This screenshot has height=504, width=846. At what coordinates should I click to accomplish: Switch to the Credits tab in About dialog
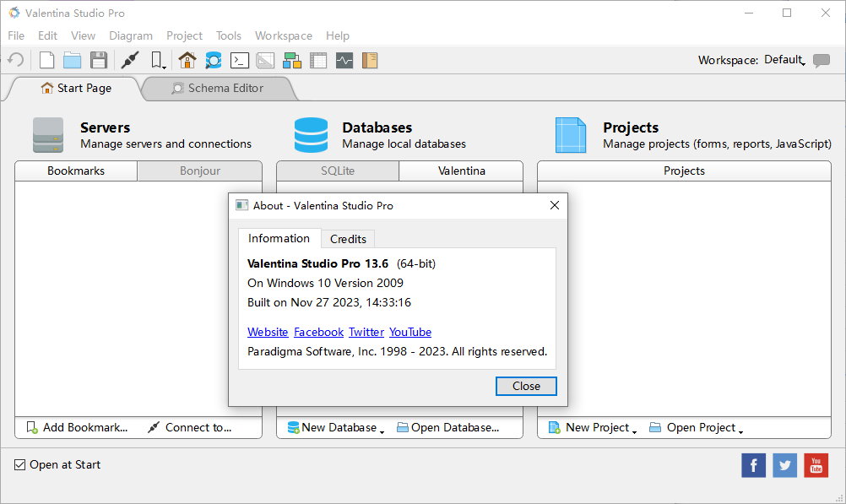coord(348,239)
